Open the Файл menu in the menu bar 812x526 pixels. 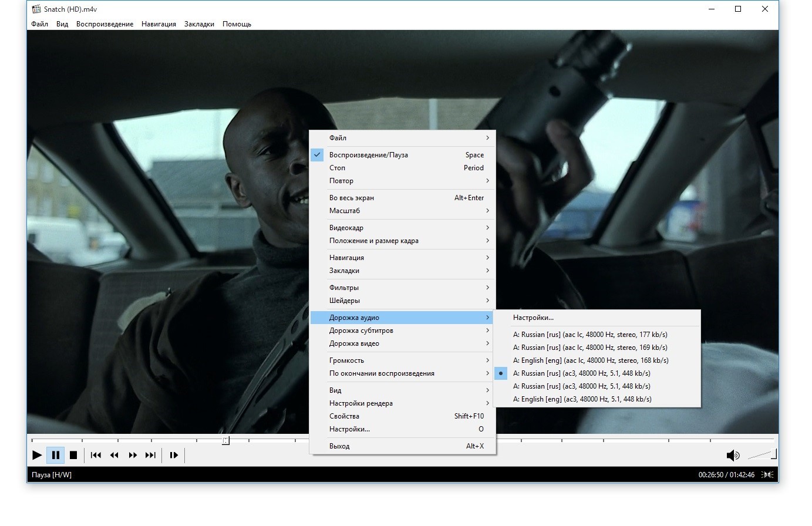[40, 24]
